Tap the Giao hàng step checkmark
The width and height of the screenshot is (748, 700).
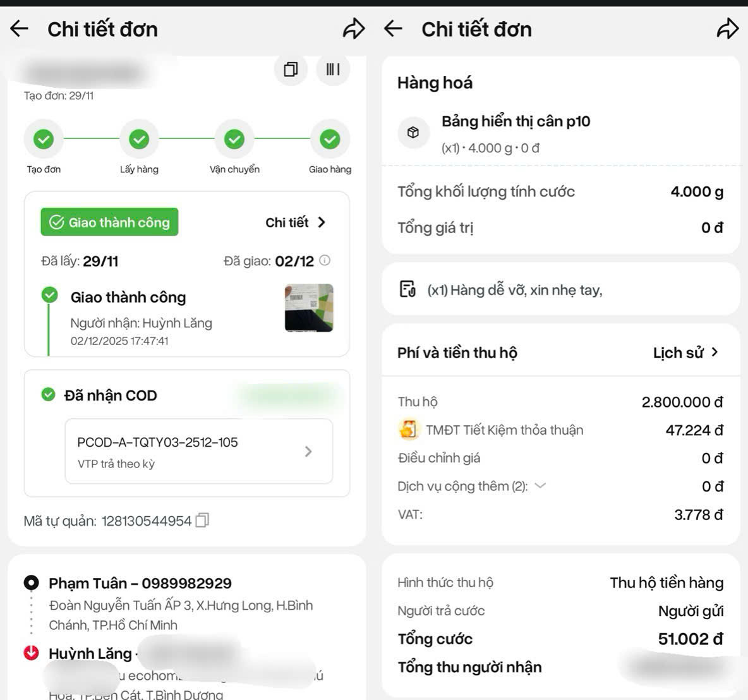pyautogui.click(x=330, y=139)
